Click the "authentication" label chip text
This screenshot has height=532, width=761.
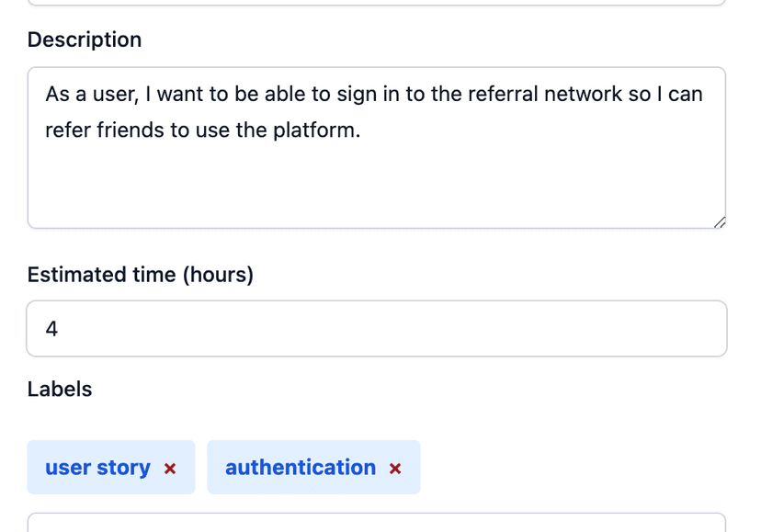click(x=300, y=468)
